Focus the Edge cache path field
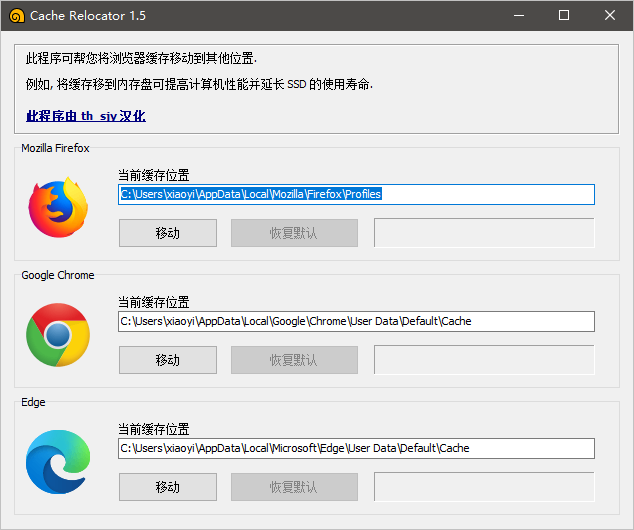 click(x=356, y=448)
